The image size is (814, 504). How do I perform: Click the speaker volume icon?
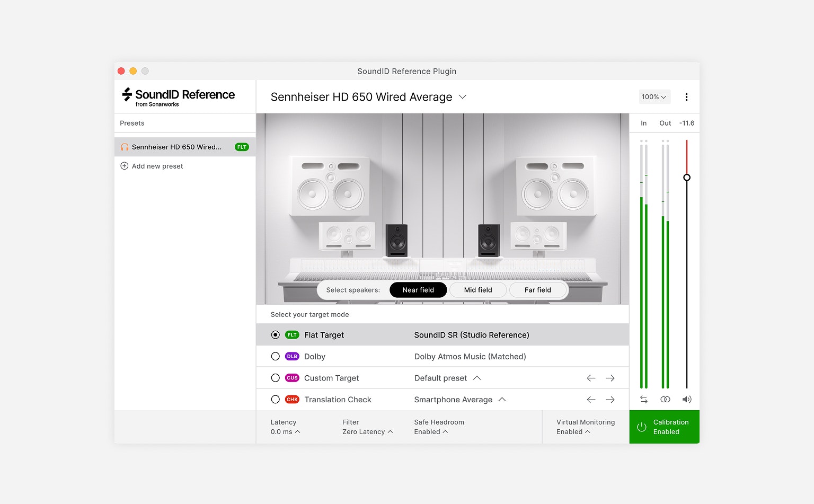[687, 399]
